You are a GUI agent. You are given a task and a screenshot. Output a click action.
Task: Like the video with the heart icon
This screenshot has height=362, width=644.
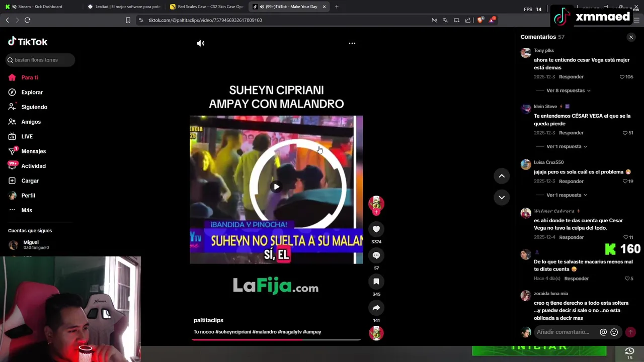(x=376, y=229)
